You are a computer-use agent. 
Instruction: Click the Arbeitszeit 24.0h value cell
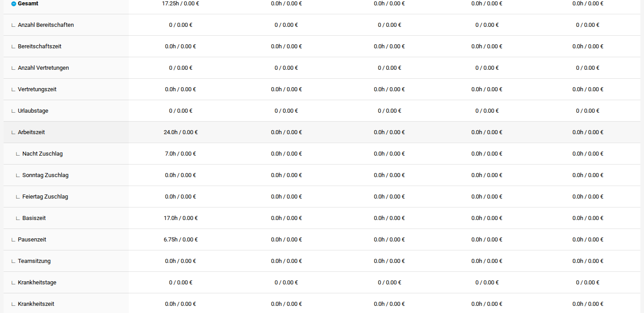pos(181,132)
